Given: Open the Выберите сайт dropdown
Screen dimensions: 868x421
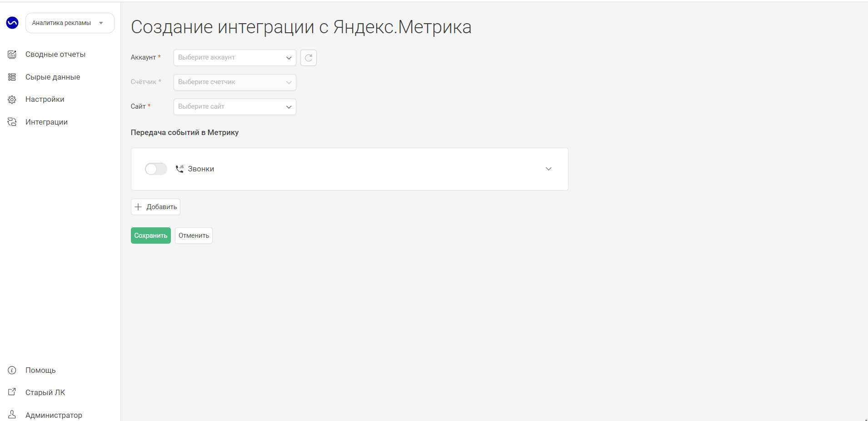Looking at the screenshot, I should point(235,107).
